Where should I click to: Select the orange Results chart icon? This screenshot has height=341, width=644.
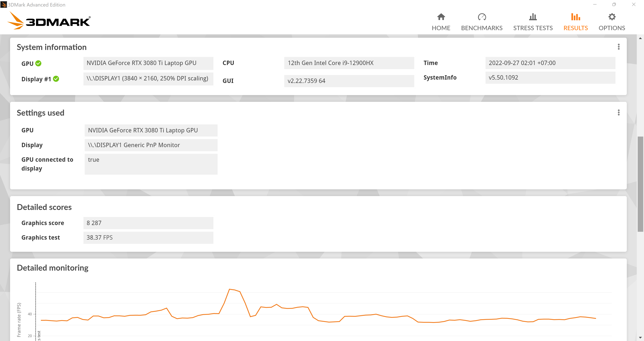[x=576, y=17]
